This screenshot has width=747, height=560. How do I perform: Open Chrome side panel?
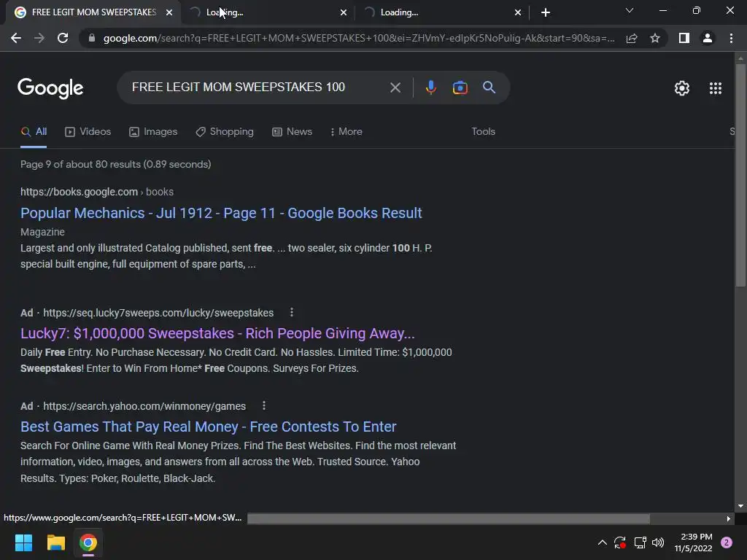[x=684, y=38]
